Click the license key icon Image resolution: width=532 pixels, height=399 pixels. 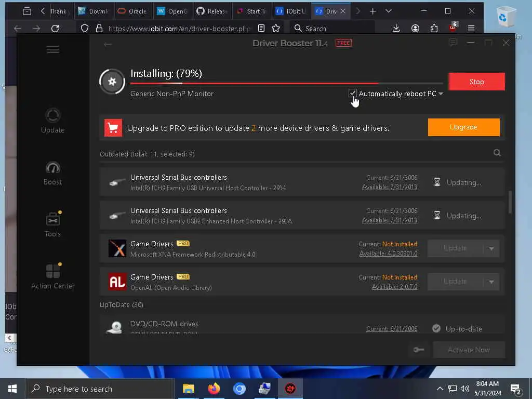click(419, 350)
